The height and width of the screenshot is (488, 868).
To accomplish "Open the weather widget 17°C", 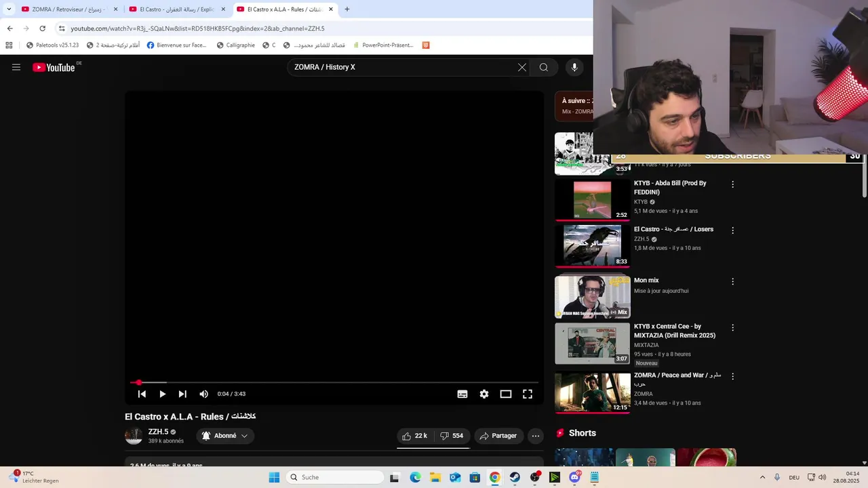I will (34, 477).
